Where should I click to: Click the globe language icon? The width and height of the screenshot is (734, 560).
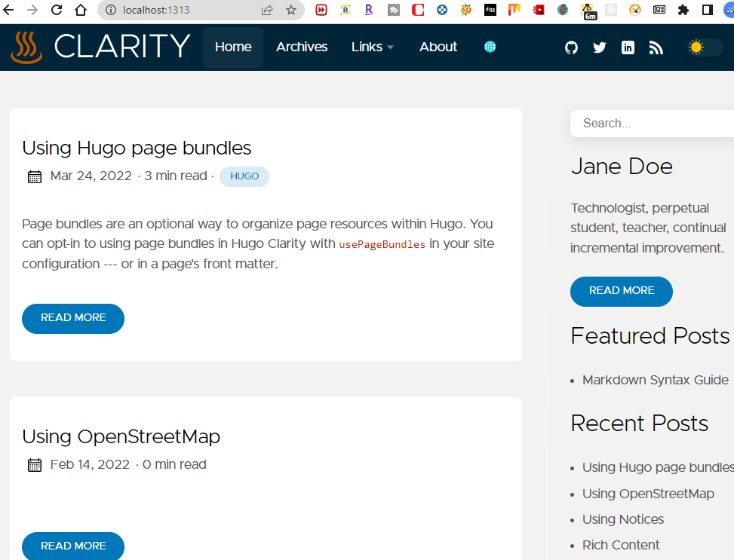[490, 47]
